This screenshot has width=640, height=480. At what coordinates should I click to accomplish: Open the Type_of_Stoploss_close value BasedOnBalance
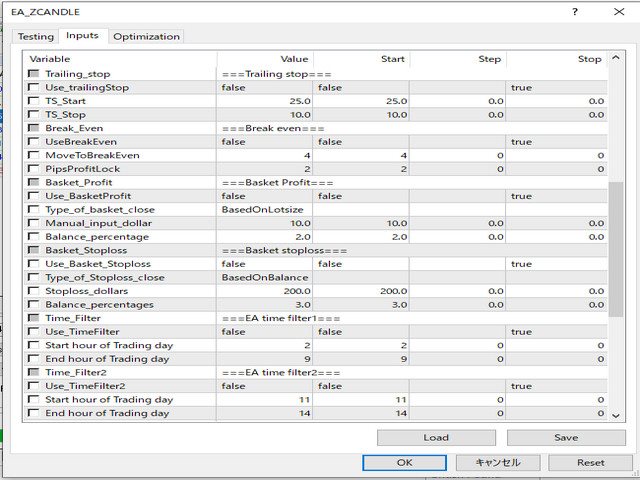click(265, 277)
